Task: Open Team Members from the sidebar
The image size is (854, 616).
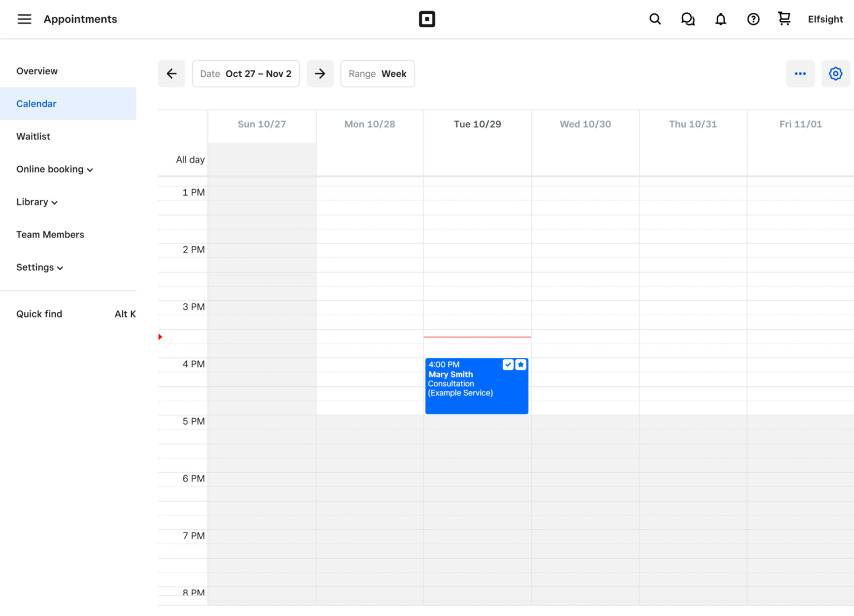Action: coord(50,234)
